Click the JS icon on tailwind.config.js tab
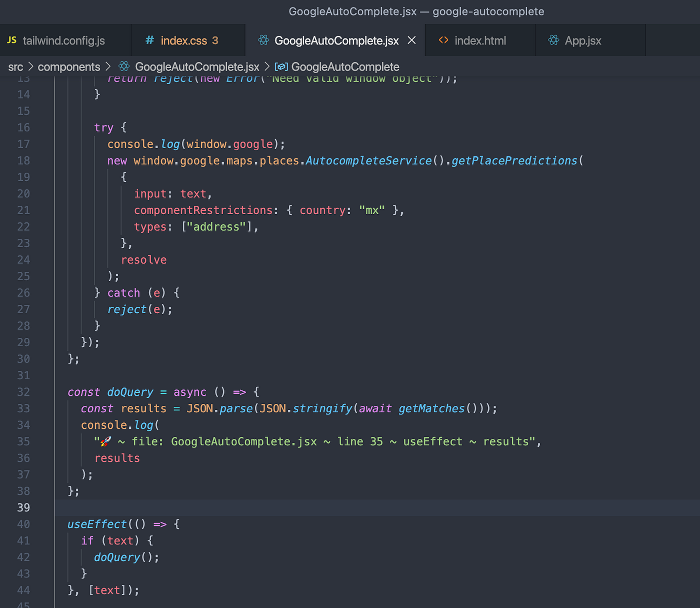Viewport: 700px width, 608px height. (x=11, y=40)
